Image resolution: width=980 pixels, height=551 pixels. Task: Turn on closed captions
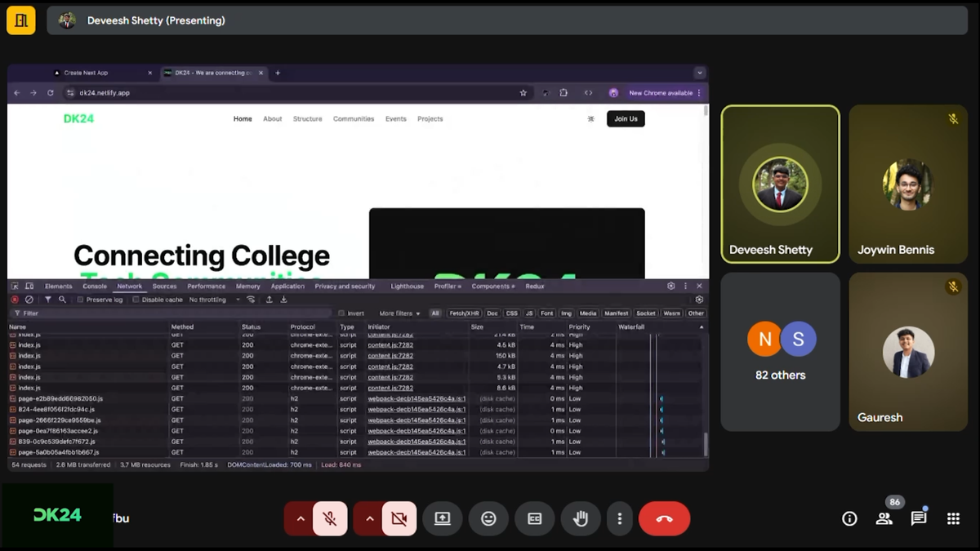point(534,518)
